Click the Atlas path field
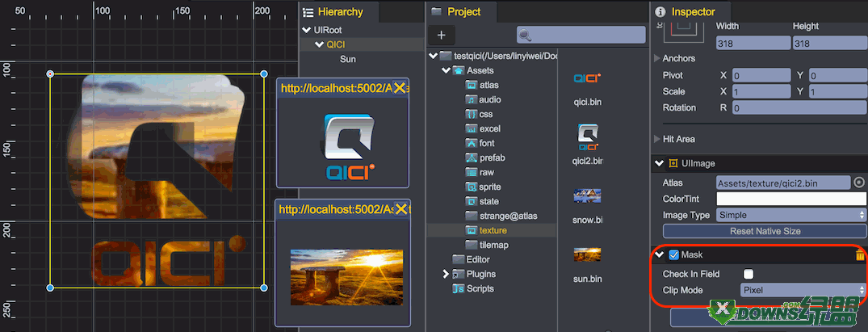The image size is (868, 332). (x=782, y=183)
